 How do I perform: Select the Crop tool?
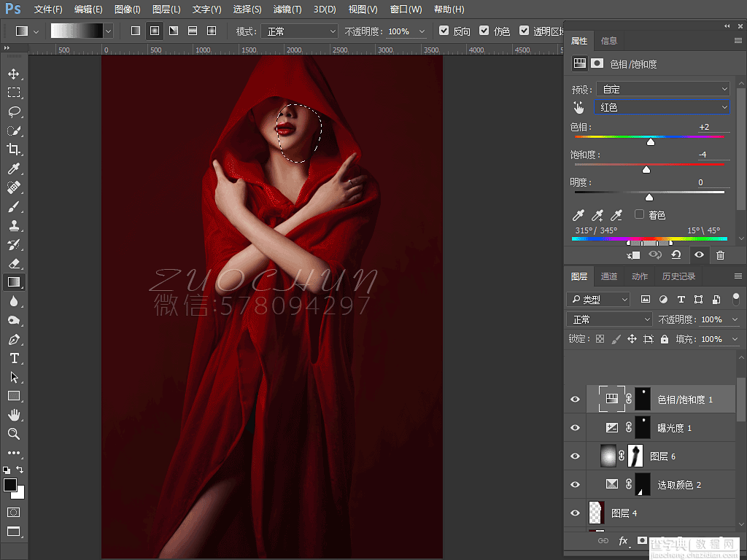tap(13, 149)
